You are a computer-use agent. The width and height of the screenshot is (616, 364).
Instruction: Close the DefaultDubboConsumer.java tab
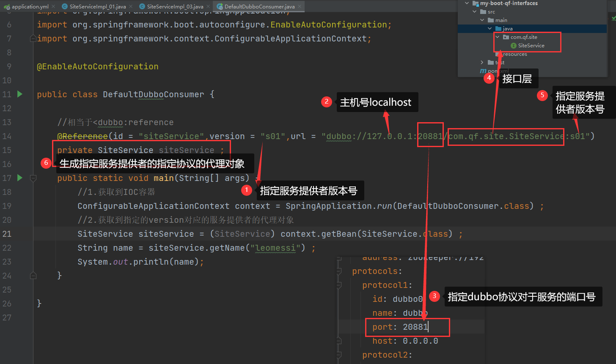[299, 7]
